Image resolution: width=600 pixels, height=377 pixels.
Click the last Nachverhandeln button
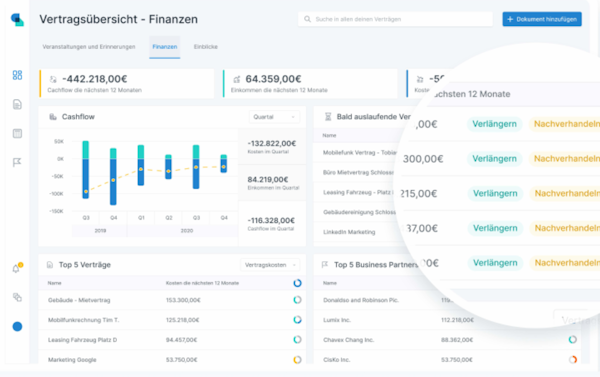[x=566, y=263]
